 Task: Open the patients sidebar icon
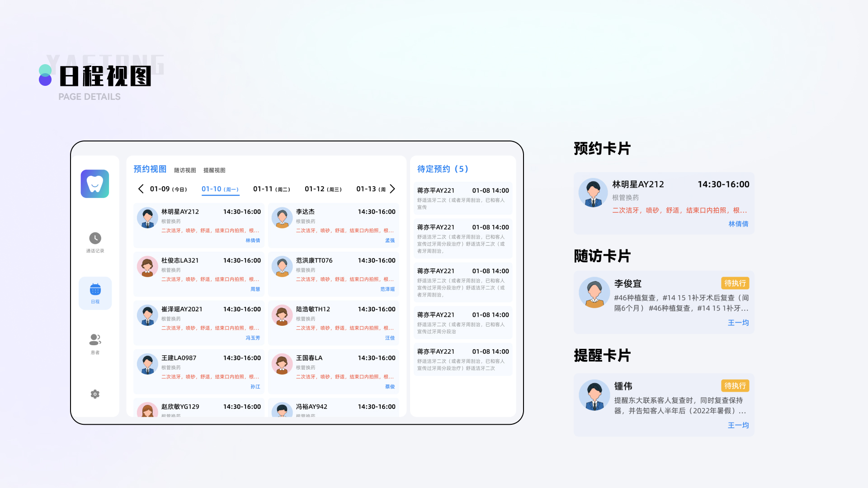pyautogui.click(x=95, y=339)
